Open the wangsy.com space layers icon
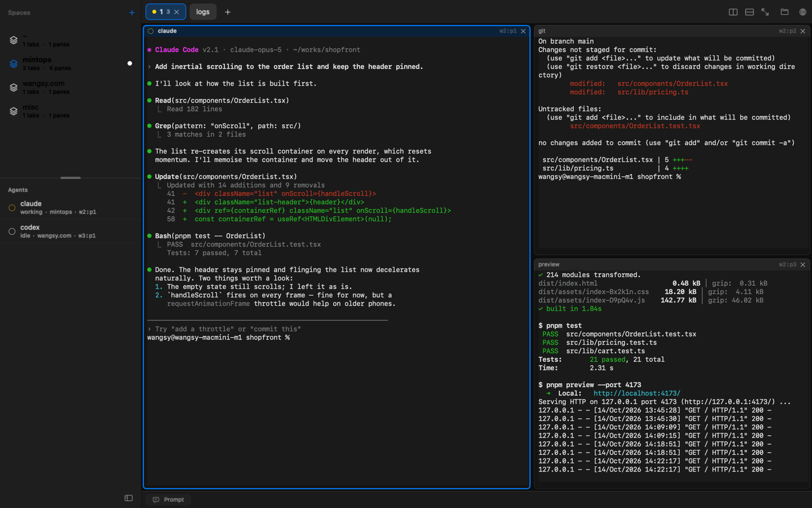 click(14, 87)
